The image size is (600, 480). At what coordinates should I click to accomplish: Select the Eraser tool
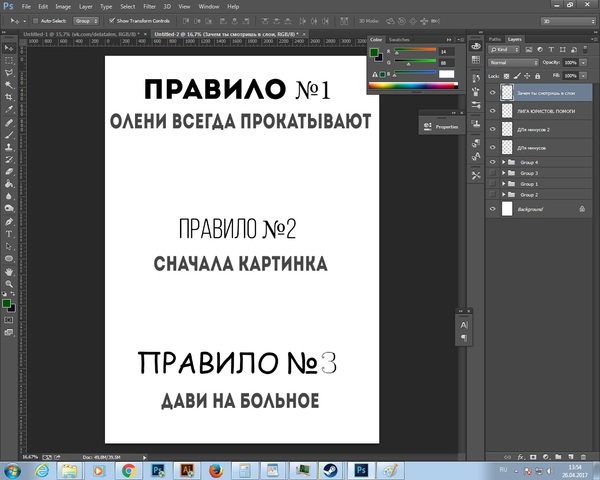[8, 171]
